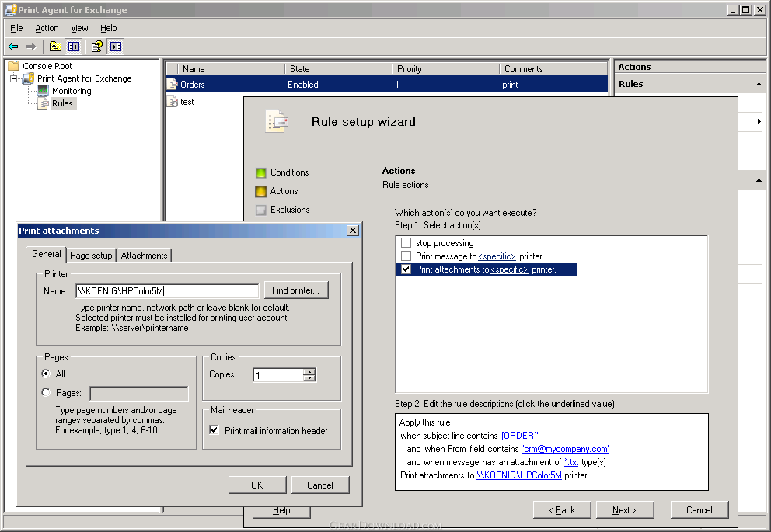This screenshot has height=532, width=771.
Task: Increase the Copies value with up arrow
Action: 309,371
